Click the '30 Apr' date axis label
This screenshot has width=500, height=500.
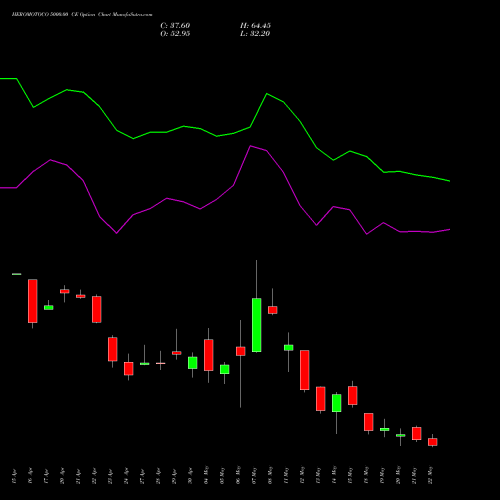click(190, 476)
